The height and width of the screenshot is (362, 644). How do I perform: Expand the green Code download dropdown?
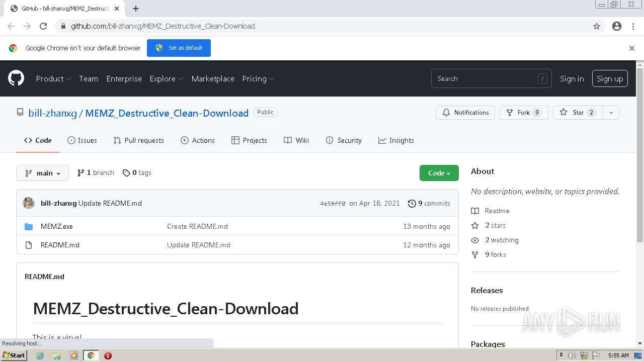pos(439,173)
